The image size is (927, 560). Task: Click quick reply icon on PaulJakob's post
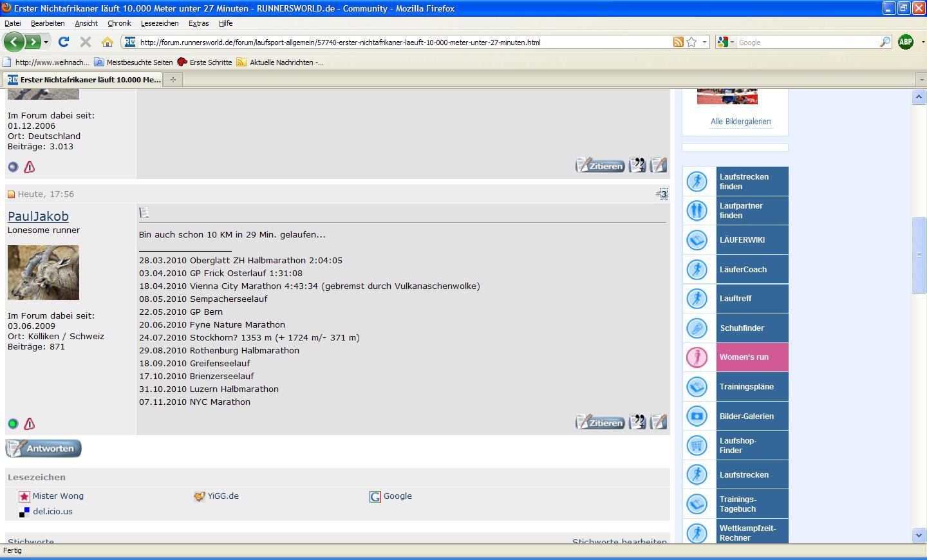659,422
